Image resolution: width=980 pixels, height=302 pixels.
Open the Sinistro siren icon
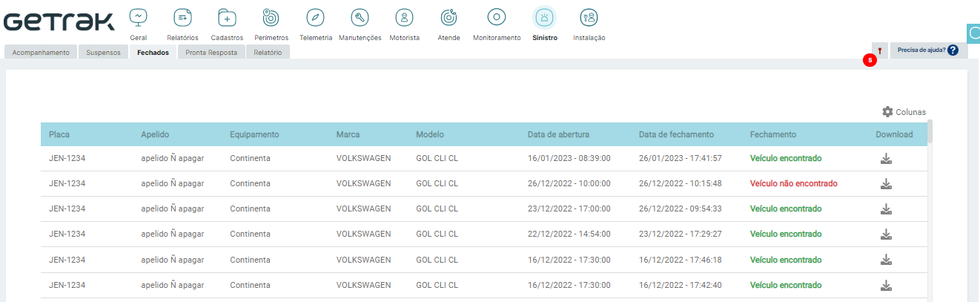point(545,17)
